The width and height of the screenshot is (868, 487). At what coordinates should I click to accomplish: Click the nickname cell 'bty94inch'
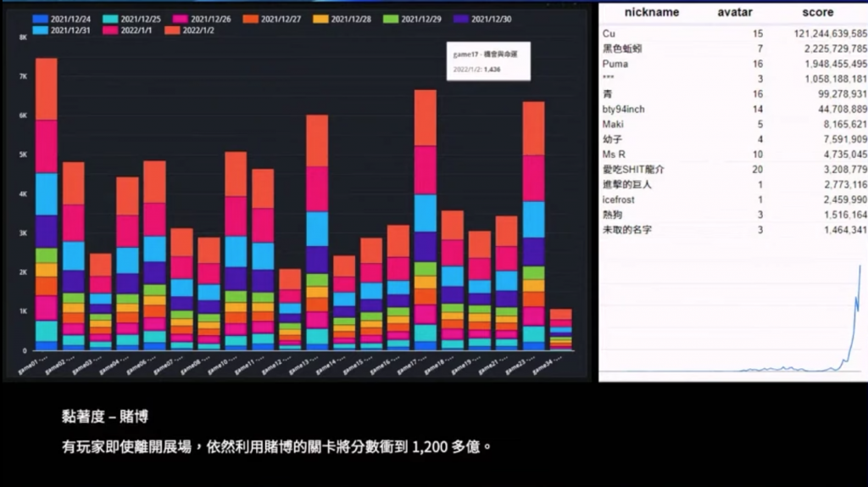coord(623,109)
